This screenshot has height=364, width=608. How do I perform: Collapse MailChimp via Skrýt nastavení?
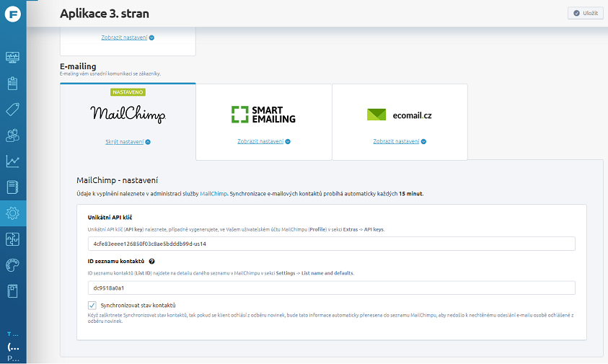pos(128,142)
